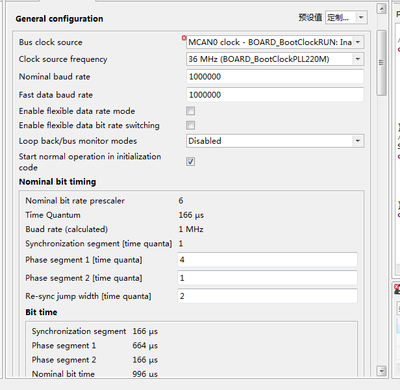Click the Phase segment 1 value 664 µs
Viewport: 400px width, 390px height.
click(145, 346)
